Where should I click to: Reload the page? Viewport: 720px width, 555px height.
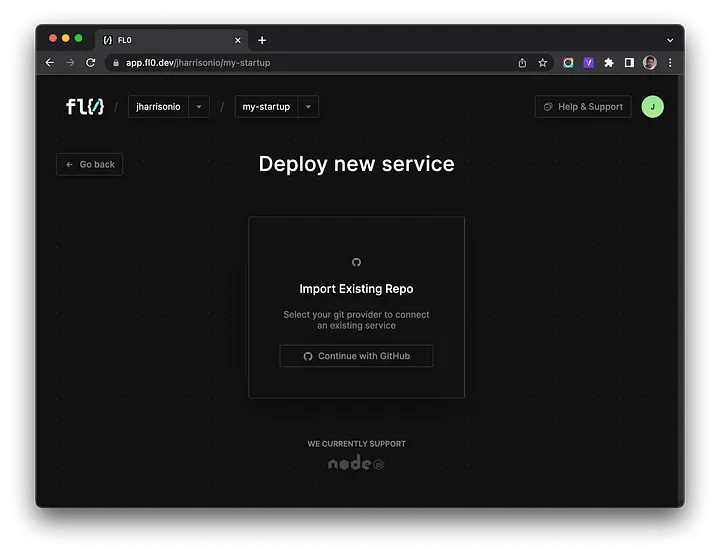[x=90, y=62]
